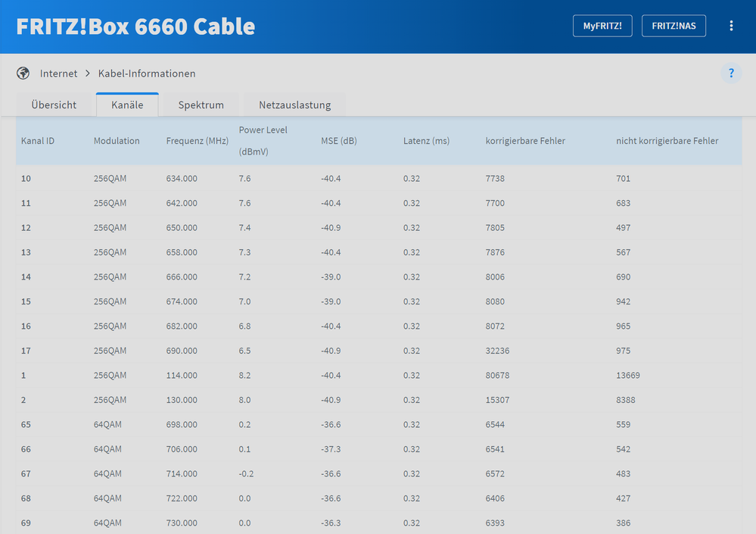
Task: Click frequency value 650.000
Action: pos(182,228)
